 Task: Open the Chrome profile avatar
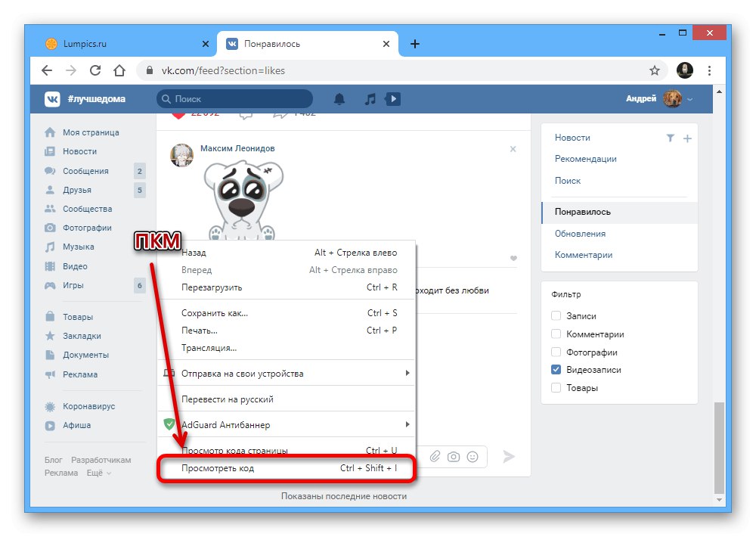(x=685, y=70)
